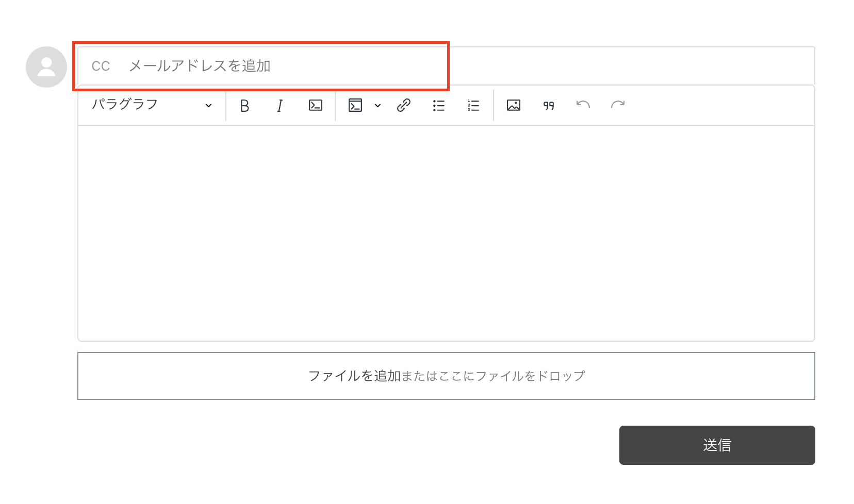Toggle italic formatting

tap(279, 105)
